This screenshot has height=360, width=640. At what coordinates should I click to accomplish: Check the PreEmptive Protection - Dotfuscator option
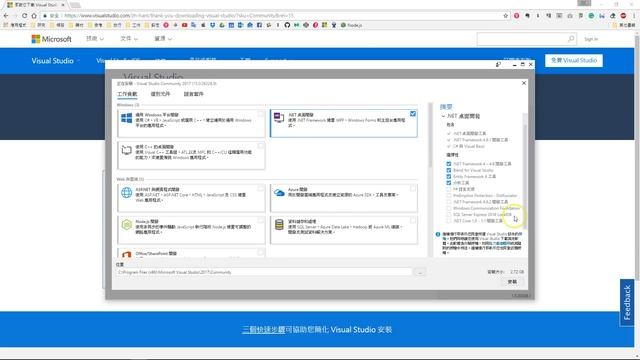pos(449,196)
